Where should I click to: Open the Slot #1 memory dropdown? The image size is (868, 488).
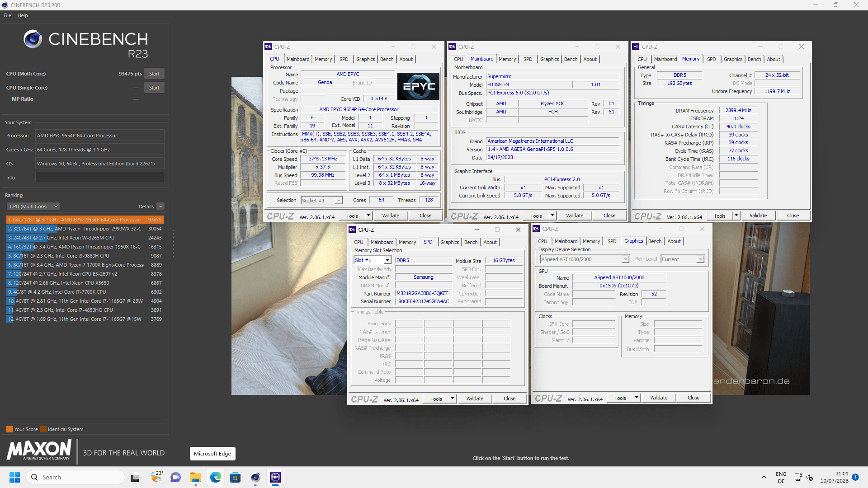click(387, 260)
